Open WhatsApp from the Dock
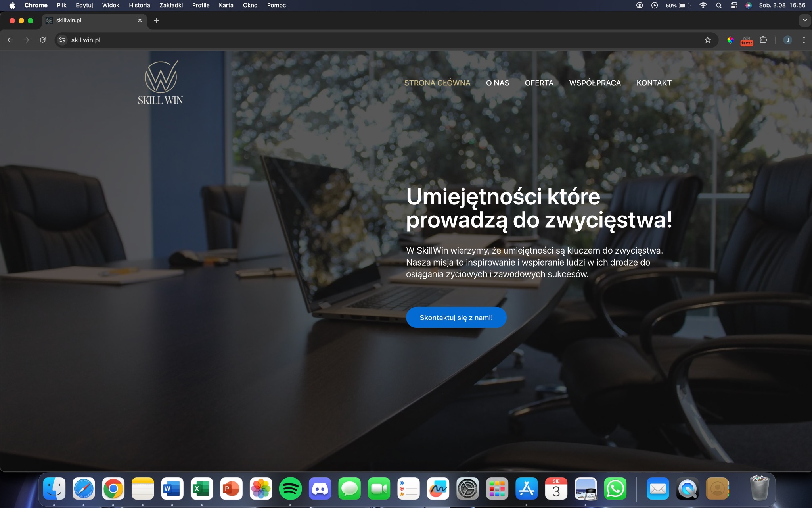This screenshot has width=812, height=508. click(615, 489)
